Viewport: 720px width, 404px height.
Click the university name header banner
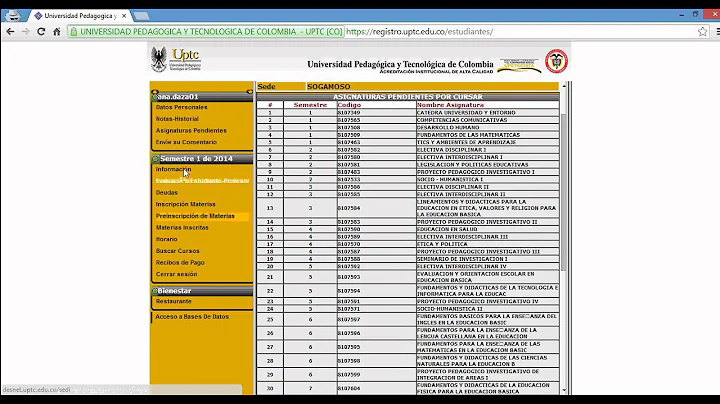400,67
